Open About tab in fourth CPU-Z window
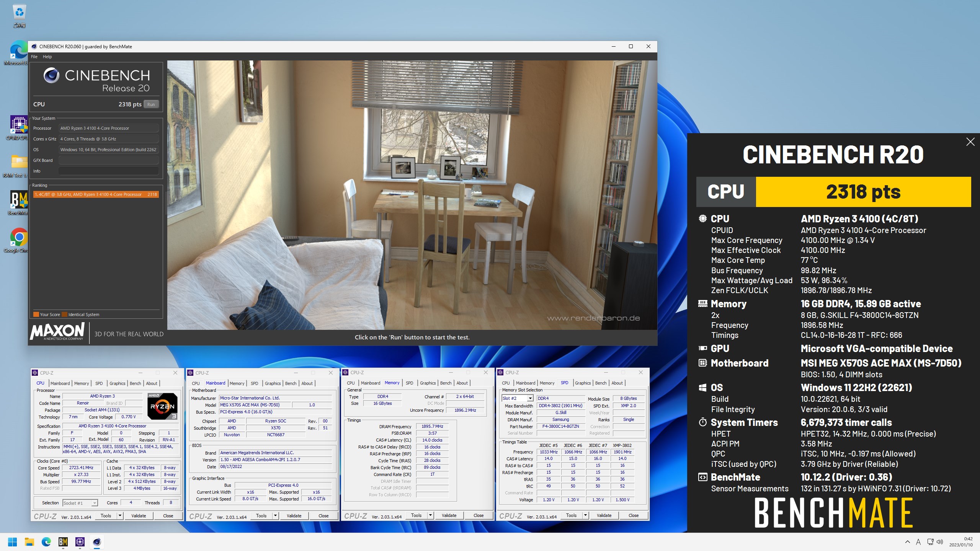Screen dimensions: 980x551 pos(617,383)
